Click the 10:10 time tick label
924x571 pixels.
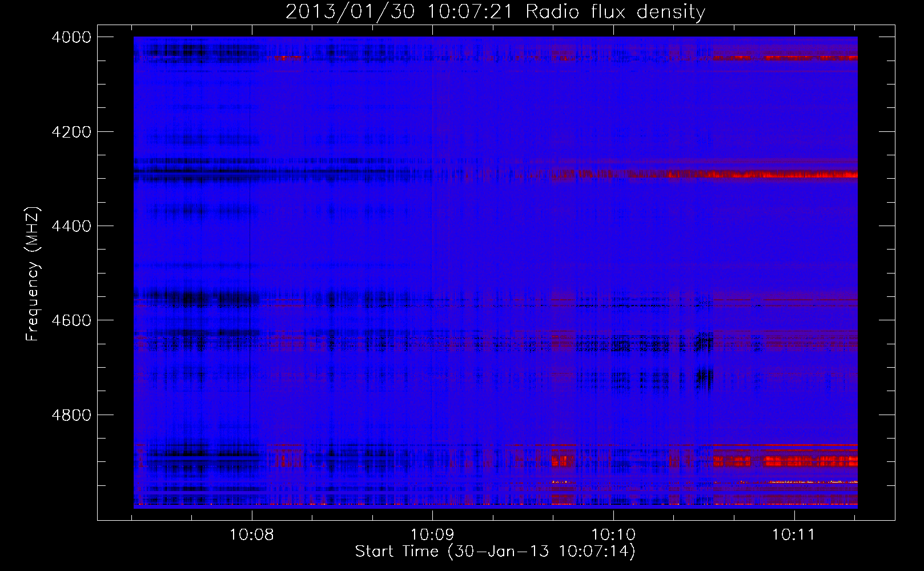[613, 535]
